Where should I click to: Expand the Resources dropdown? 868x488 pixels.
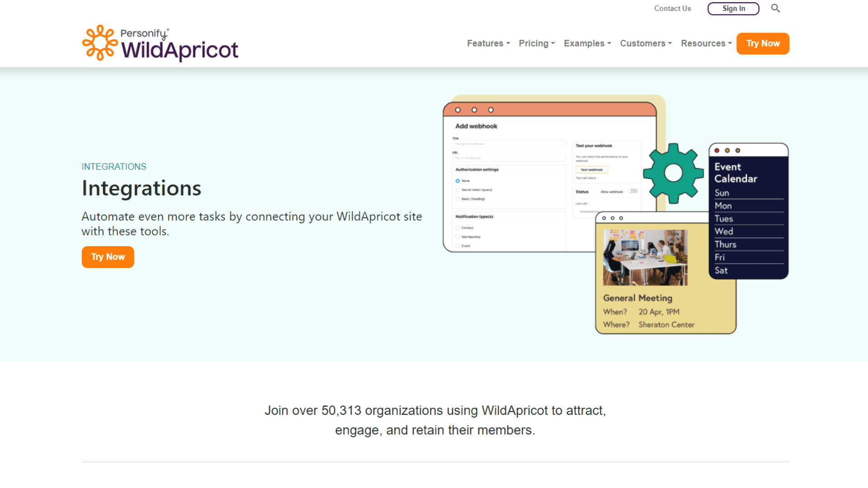coord(706,43)
